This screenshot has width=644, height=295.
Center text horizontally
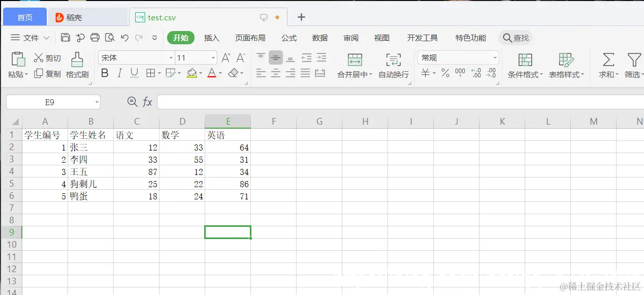[x=276, y=73]
